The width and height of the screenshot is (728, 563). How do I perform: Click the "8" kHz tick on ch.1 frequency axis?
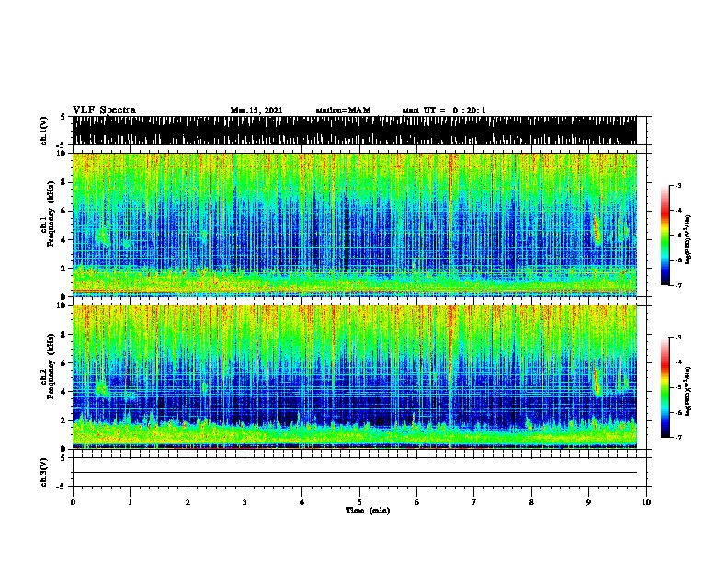[64, 182]
